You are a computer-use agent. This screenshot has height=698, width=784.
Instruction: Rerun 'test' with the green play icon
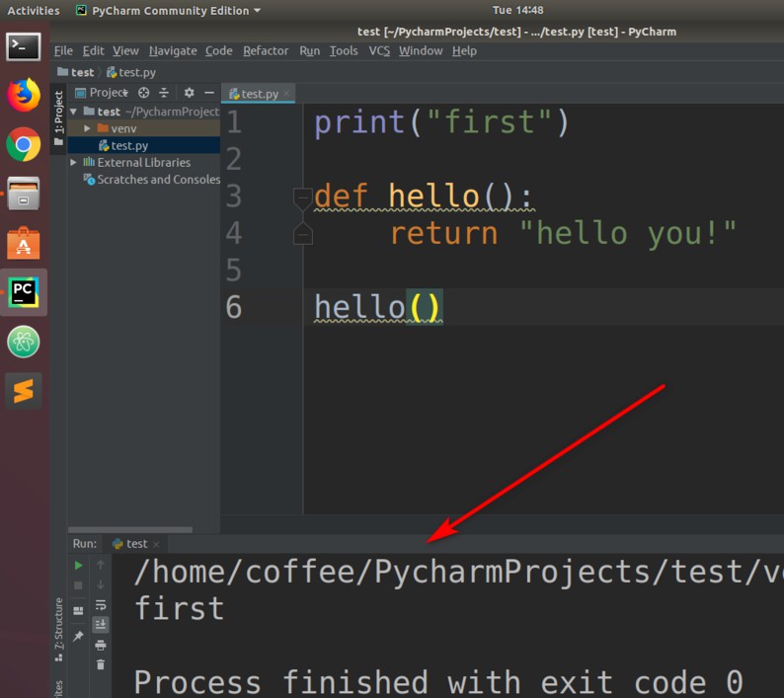pyautogui.click(x=79, y=565)
